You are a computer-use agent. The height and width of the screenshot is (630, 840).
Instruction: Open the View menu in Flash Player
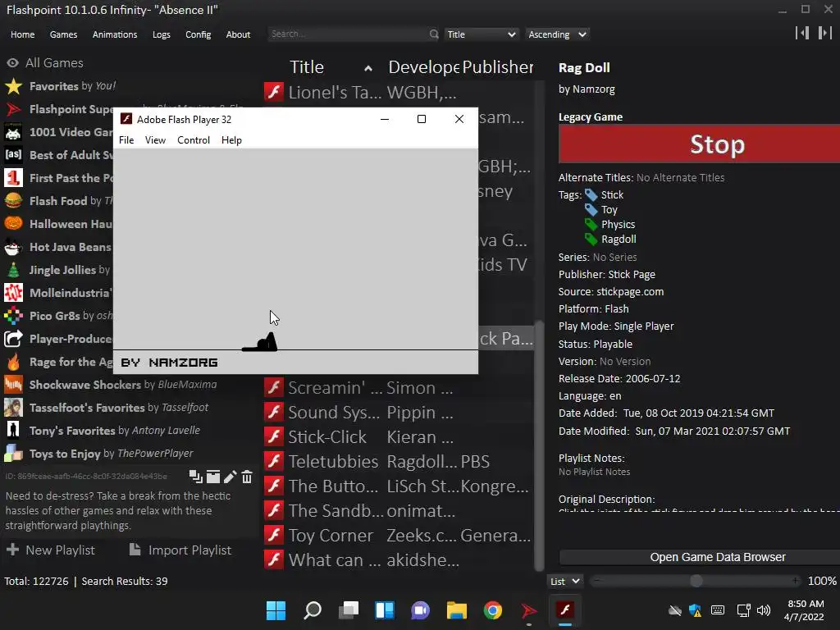[155, 139]
